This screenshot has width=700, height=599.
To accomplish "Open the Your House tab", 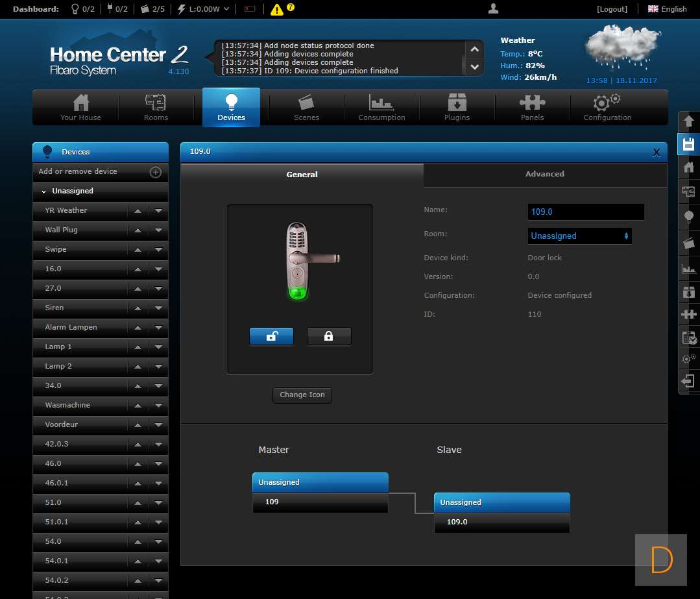I will coord(81,108).
